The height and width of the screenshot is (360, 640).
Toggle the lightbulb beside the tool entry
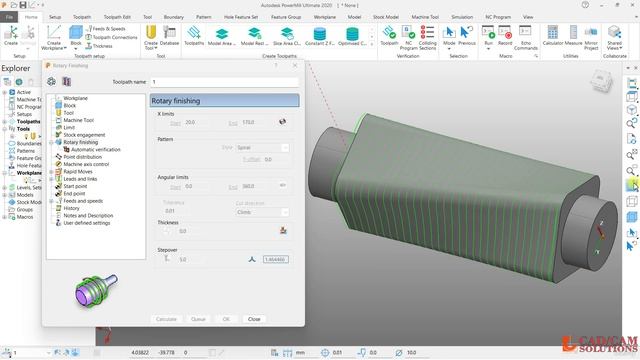[x=27, y=136]
